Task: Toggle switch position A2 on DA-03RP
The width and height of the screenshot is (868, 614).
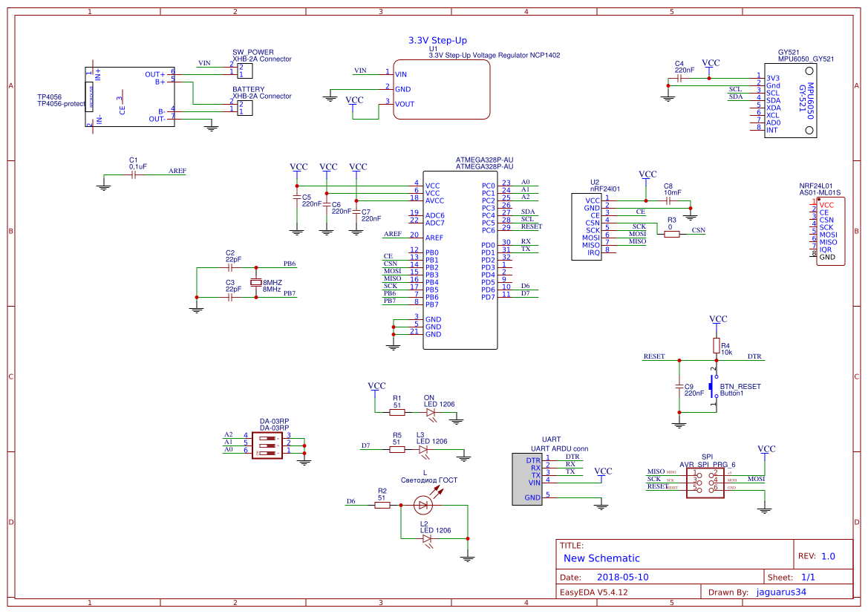Action: tap(269, 437)
